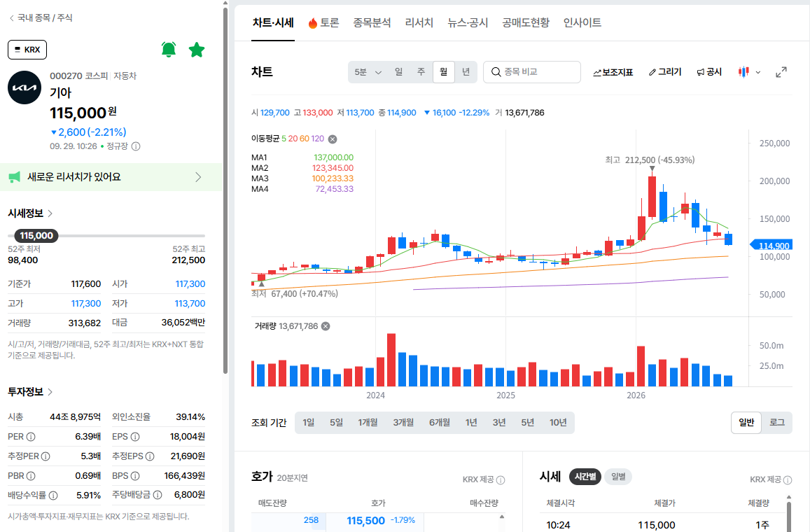Click the Kia logo thumbnail

(x=25, y=87)
